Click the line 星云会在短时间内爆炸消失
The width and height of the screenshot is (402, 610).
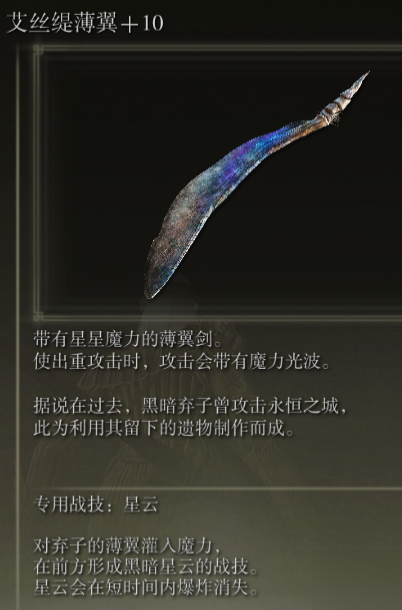tap(146, 588)
